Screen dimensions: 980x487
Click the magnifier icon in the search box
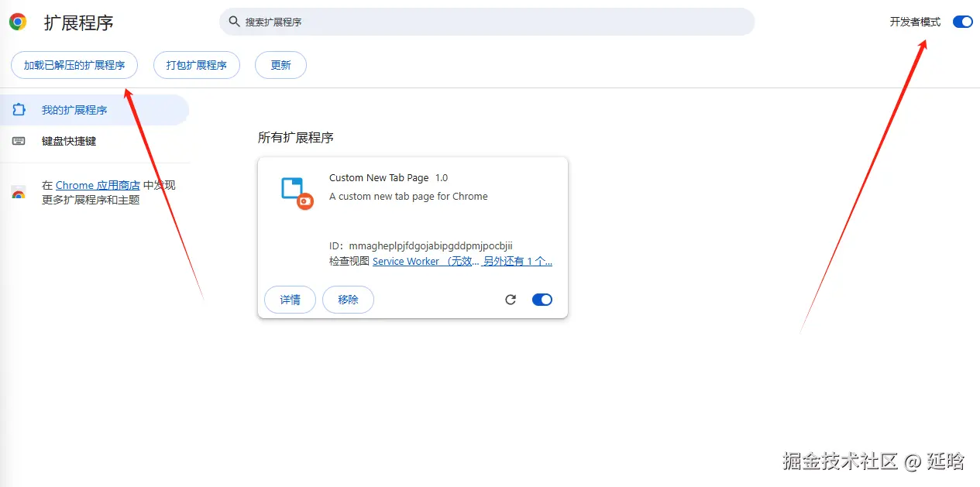[234, 22]
